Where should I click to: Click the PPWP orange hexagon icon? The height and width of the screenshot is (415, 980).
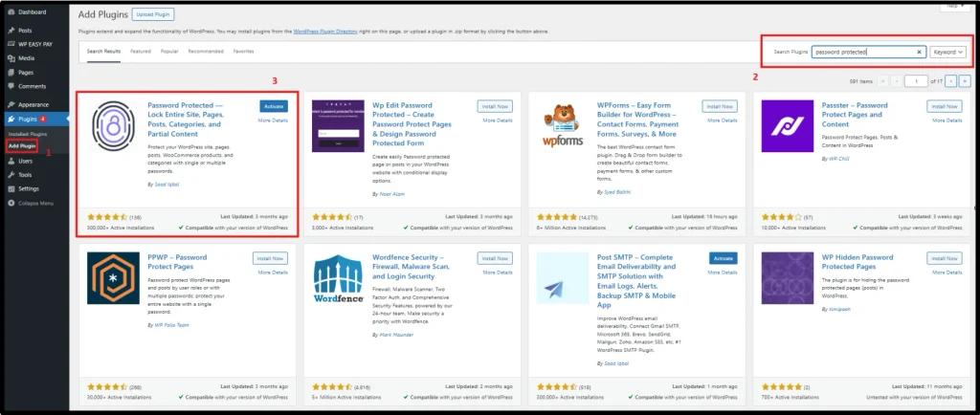[x=113, y=277]
